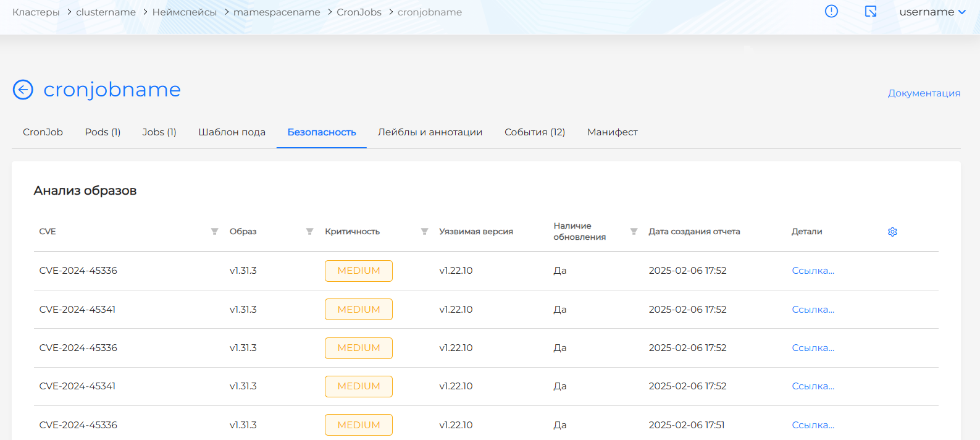Switch to the Манифест tab
The image size is (980, 440).
pos(612,132)
